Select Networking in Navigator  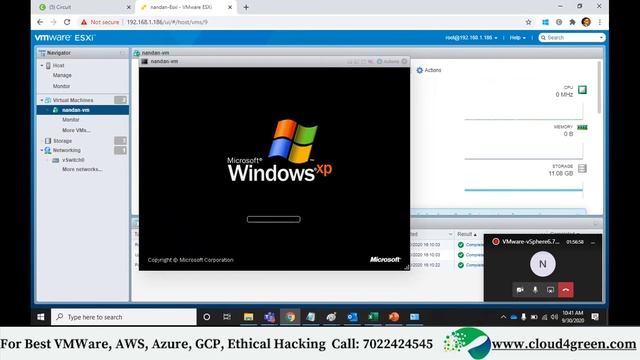pos(67,150)
